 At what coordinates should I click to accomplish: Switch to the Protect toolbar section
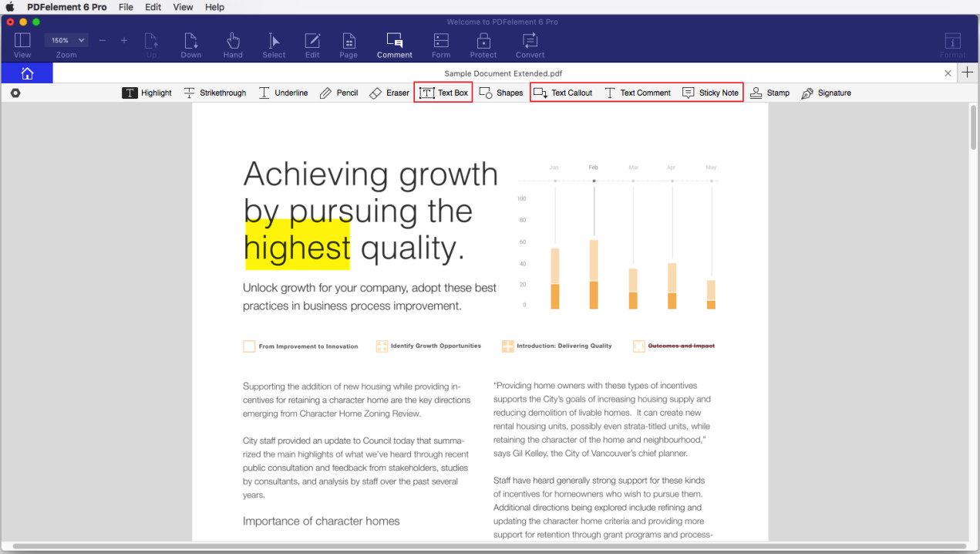[483, 45]
